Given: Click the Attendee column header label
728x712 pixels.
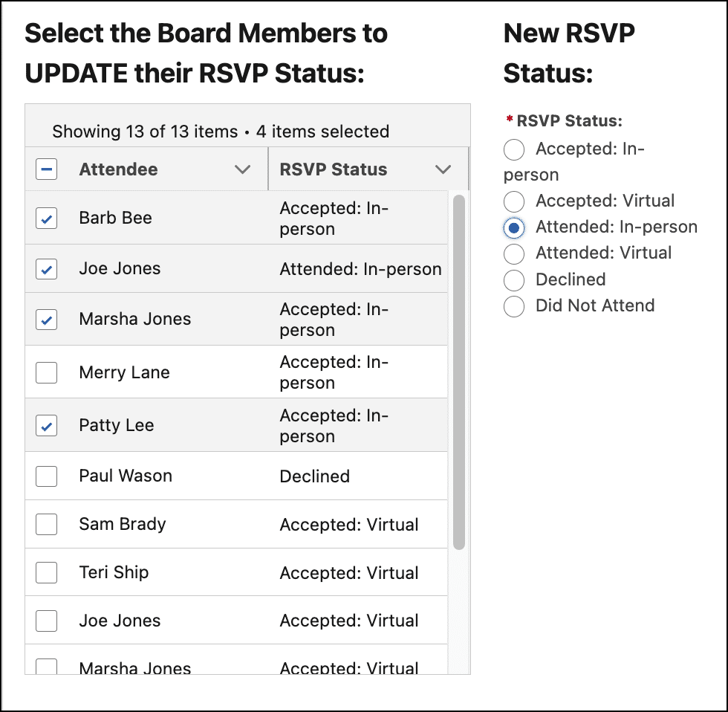Looking at the screenshot, I should [x=118, y=169].
